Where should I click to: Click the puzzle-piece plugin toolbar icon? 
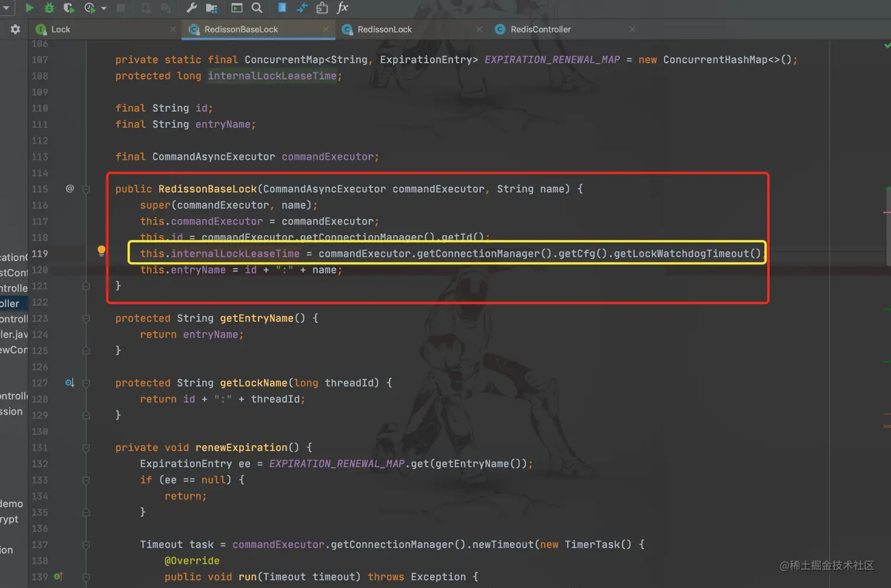click(322, 8)
